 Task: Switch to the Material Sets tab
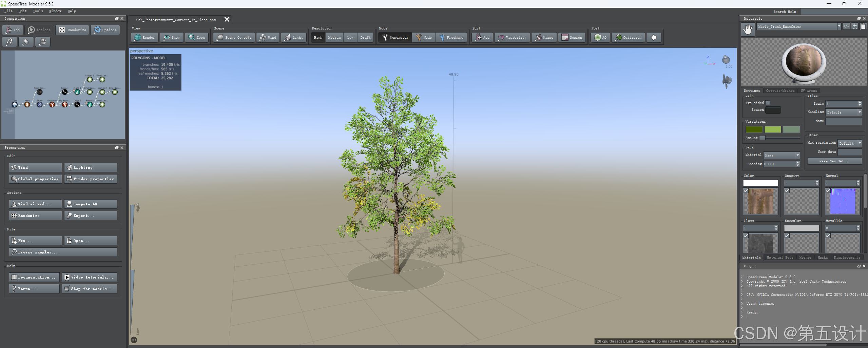click(780, 258)
